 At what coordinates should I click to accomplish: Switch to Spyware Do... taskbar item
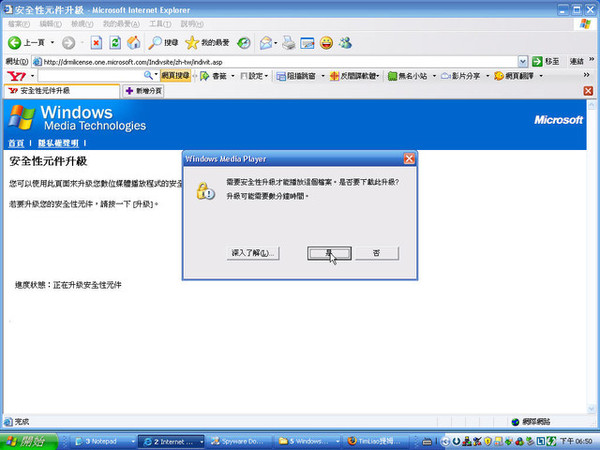240,442
